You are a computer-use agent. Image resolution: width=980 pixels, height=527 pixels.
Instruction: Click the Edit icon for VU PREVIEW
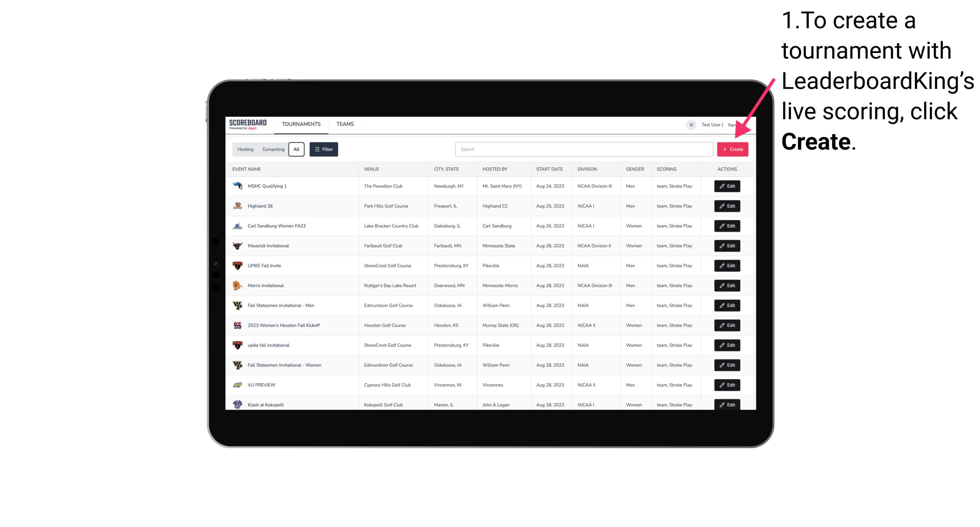click(727, 385)
